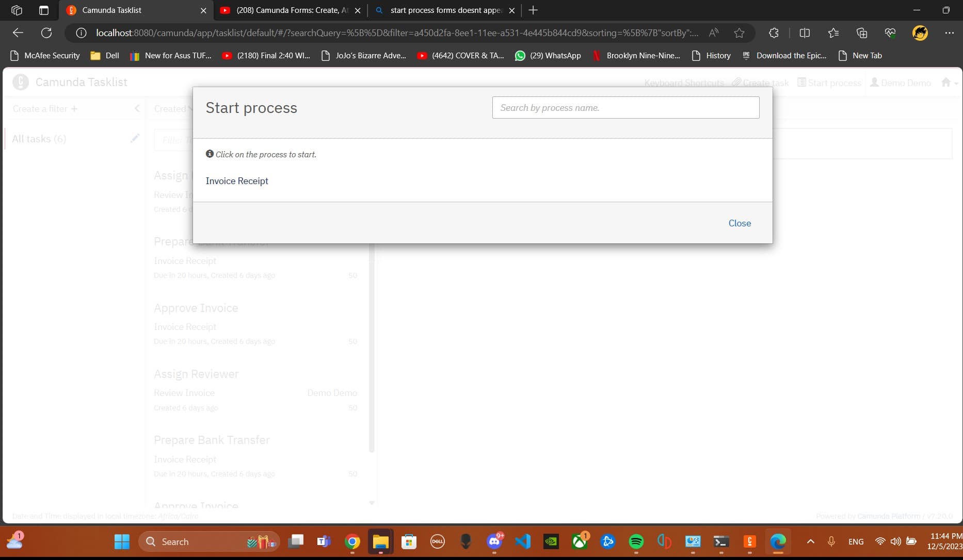The width and height of the screenshot is (963, 560).
Task: Open the Dell bookmarks folder
Action: [105, 56]
